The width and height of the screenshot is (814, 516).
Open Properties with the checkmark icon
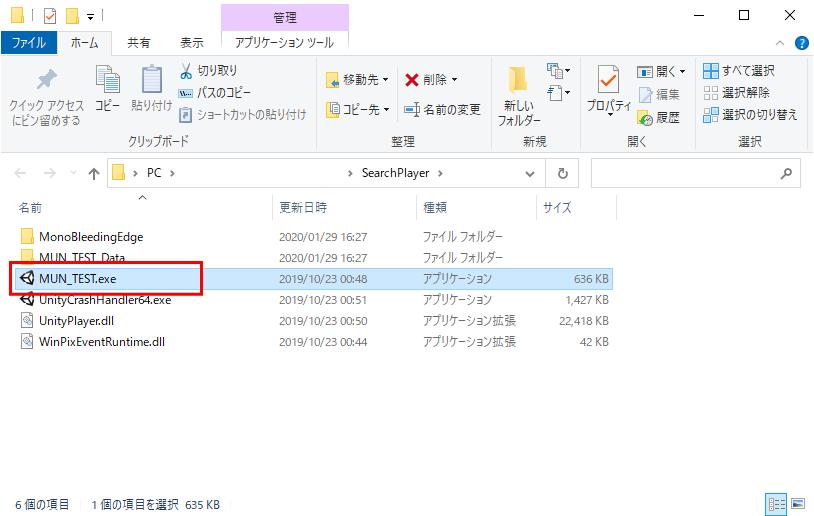click(608, 81)
